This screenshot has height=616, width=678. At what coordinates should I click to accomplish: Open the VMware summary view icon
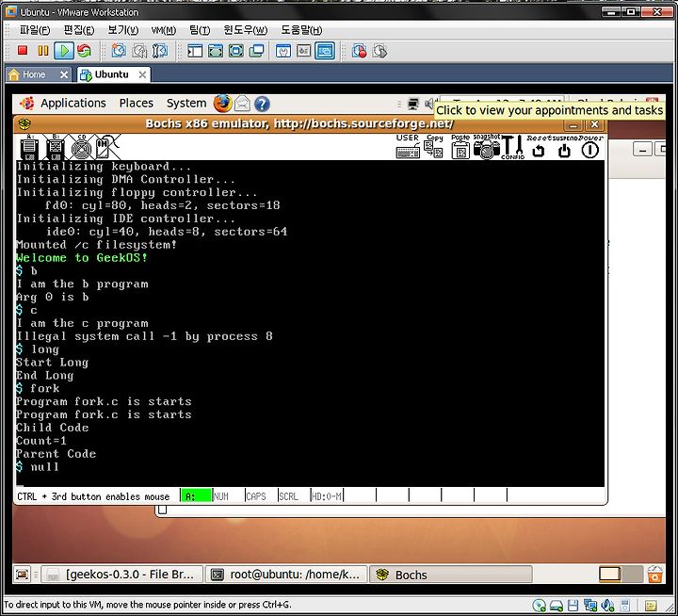tap(283, 51)
